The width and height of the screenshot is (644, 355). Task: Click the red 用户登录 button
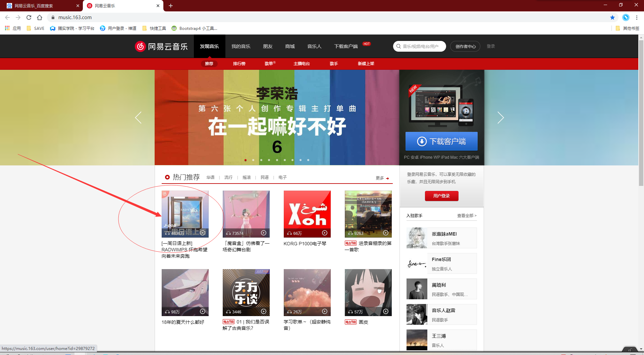pyautogui.click(x=441, y=196)
